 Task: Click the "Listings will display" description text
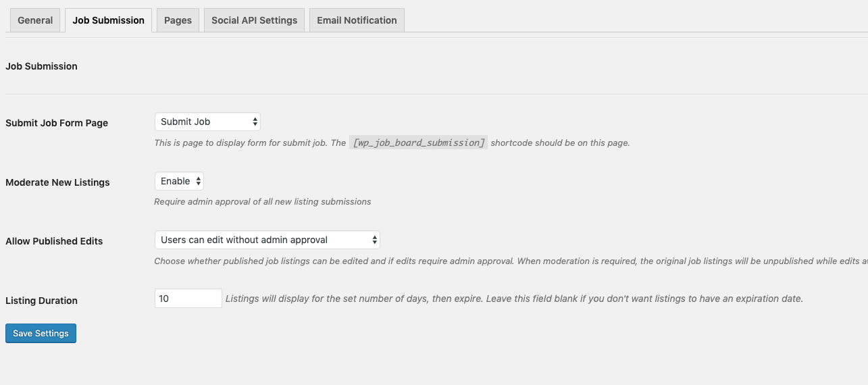[x=513, y=299]
